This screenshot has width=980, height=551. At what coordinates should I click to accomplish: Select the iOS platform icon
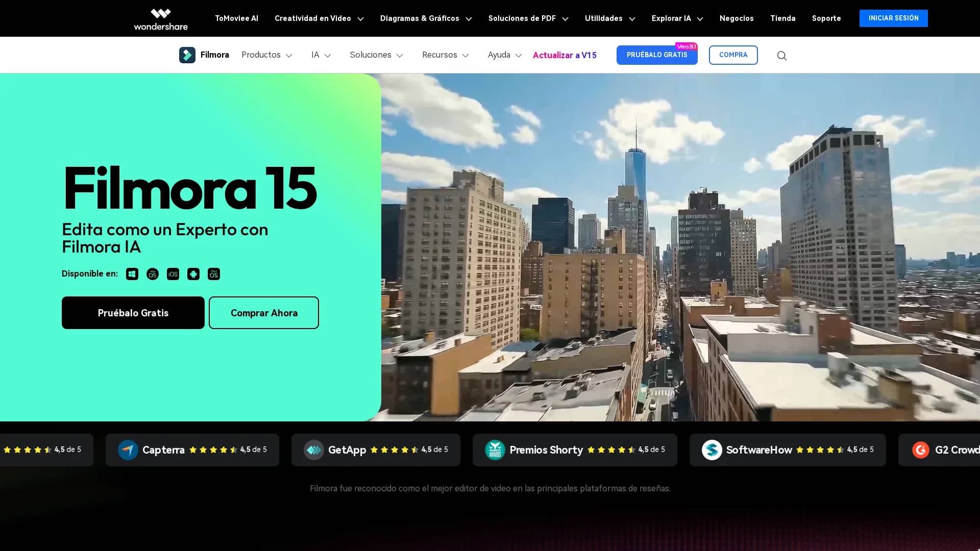tap(173, 274)
